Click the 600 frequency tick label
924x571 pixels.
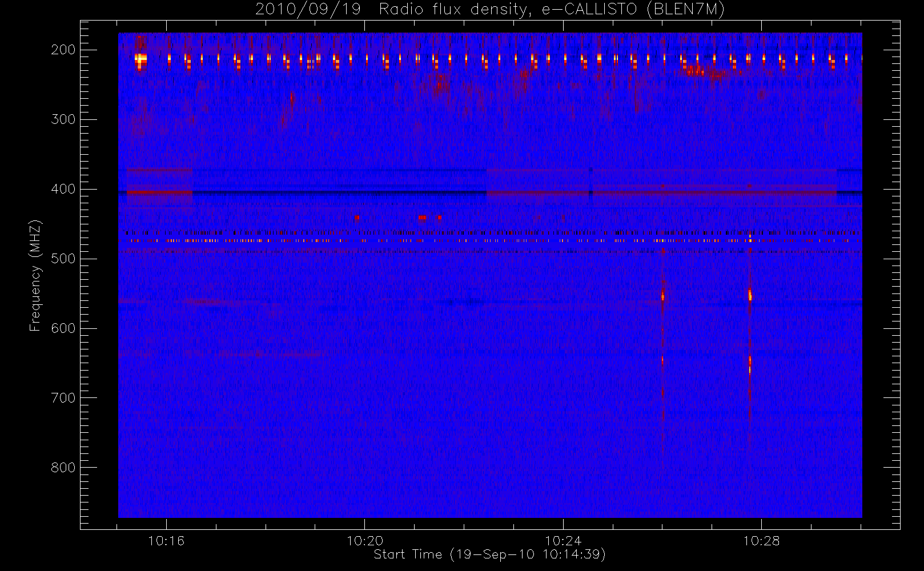(63, 328)
